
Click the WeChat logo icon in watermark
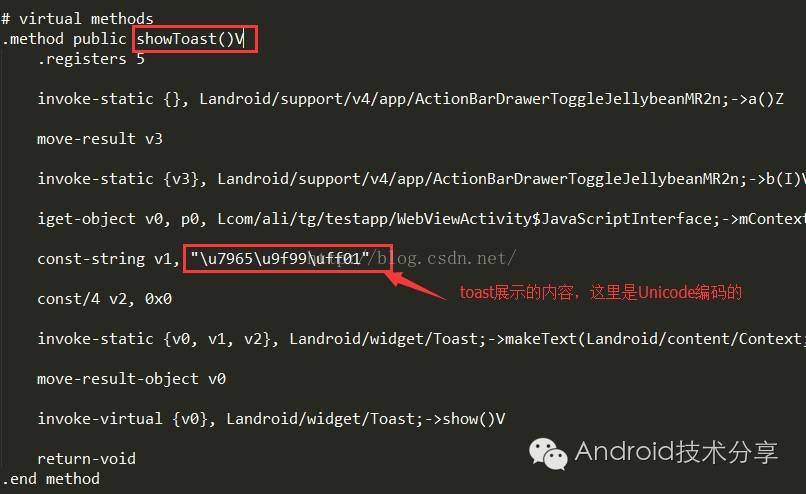coord(548,454)
